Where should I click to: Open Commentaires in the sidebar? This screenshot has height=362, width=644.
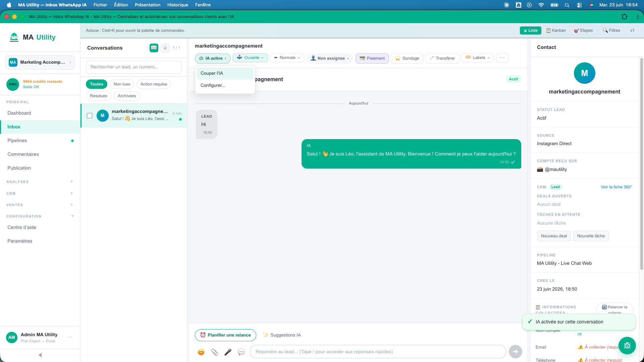40,155
